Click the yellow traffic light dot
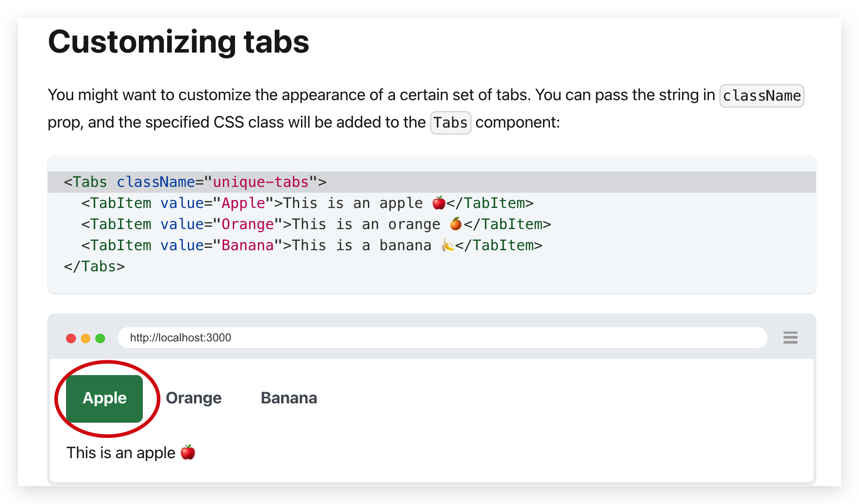Viewport: 859px width, 504px height. pos(86,338)
